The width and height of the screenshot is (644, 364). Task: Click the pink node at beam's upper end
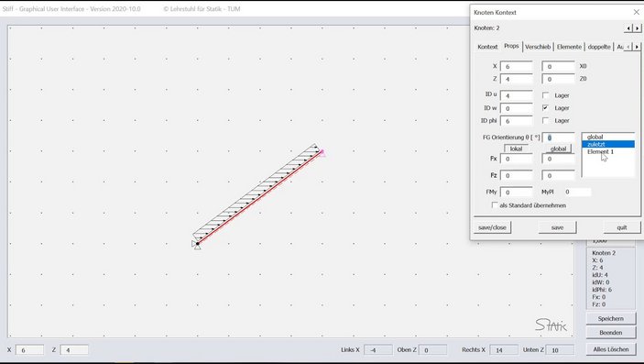322,152
